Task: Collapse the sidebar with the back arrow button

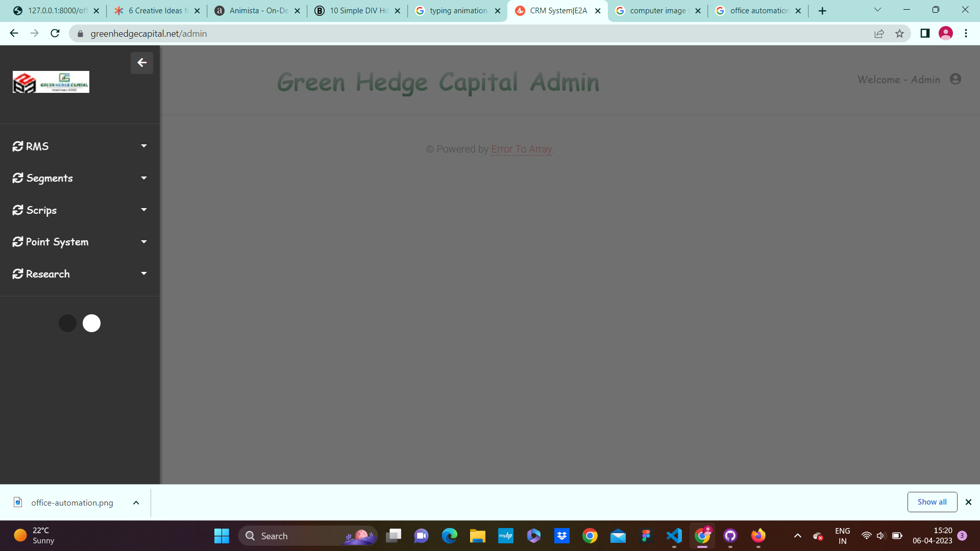Action: pyautogui.click(x=142, y=63)
